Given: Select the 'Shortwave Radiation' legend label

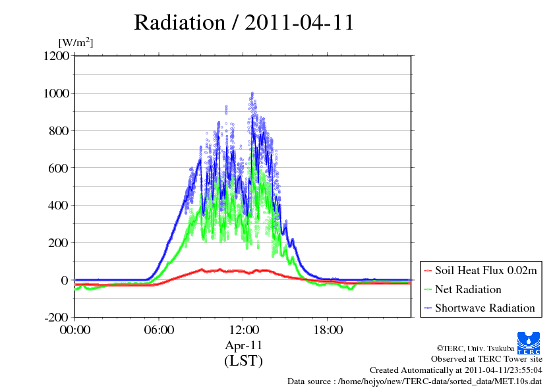Looking at the screenshot, I should 485,308.
